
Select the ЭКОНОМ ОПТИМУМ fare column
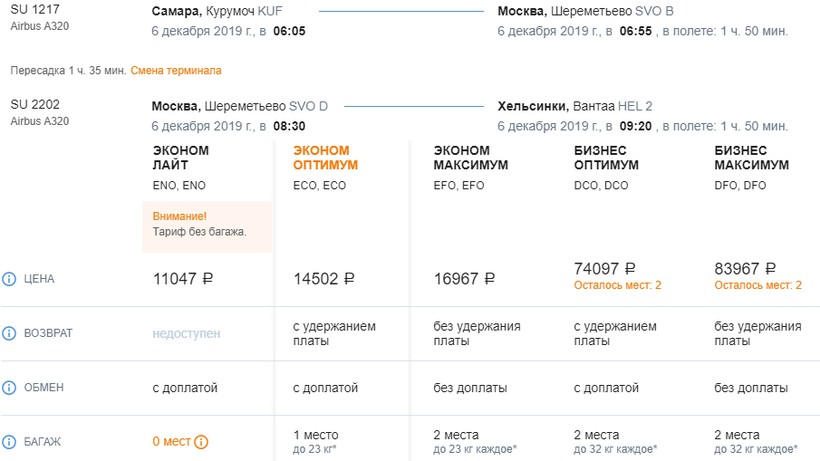325,157
